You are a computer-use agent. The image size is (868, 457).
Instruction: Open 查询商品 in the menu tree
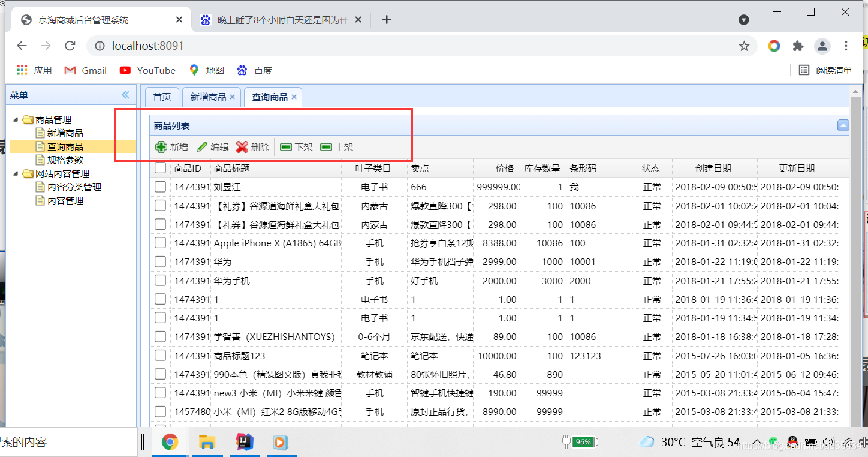65,146
